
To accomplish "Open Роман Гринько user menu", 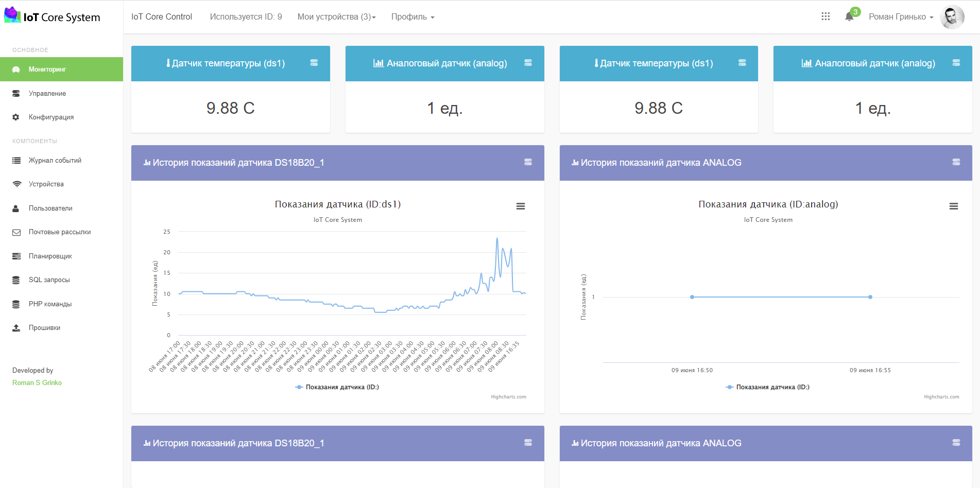I will 901,17.
